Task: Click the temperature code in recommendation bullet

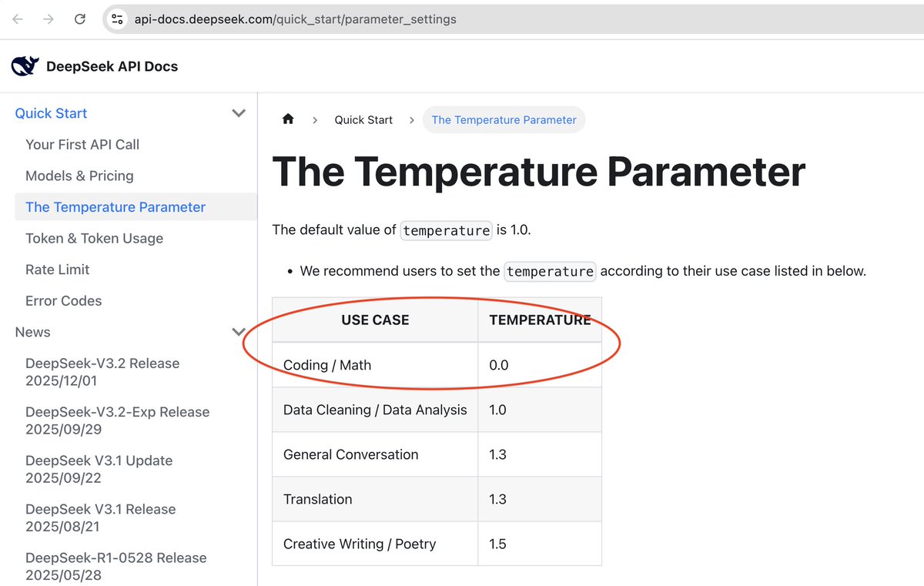Action: (550, 271)
